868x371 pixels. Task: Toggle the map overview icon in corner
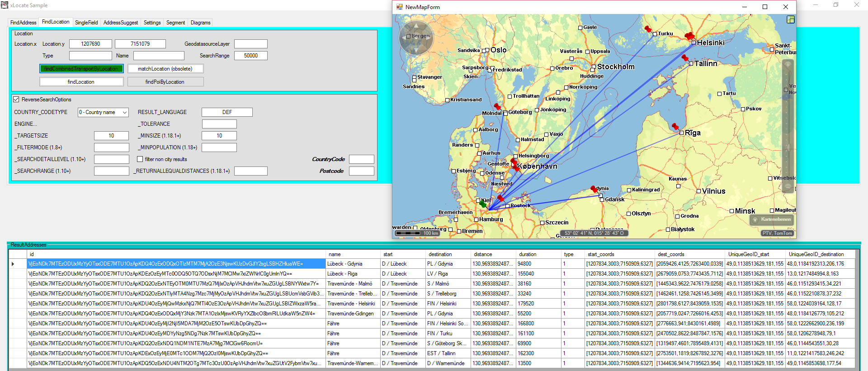(x=790, y=19)
